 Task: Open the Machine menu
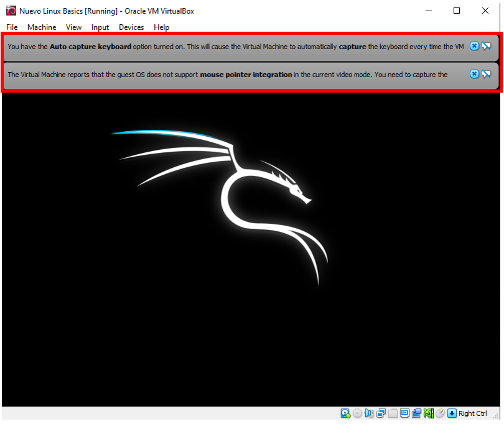click(41, 27)
